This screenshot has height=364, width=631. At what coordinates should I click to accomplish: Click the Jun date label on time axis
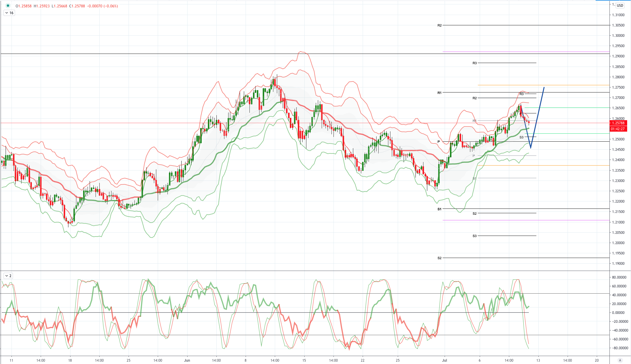(x=187, y=360)
